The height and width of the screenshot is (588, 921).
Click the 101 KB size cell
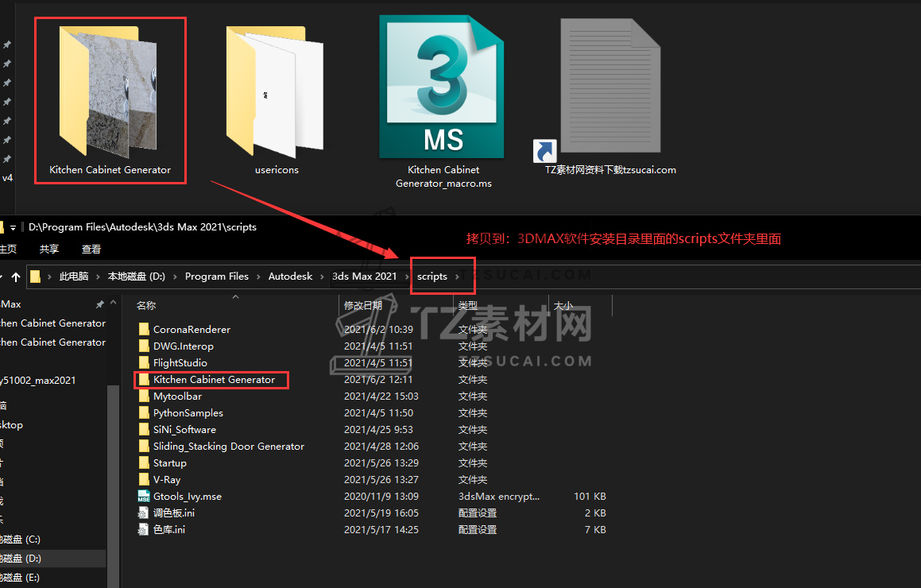click(590, 497)
